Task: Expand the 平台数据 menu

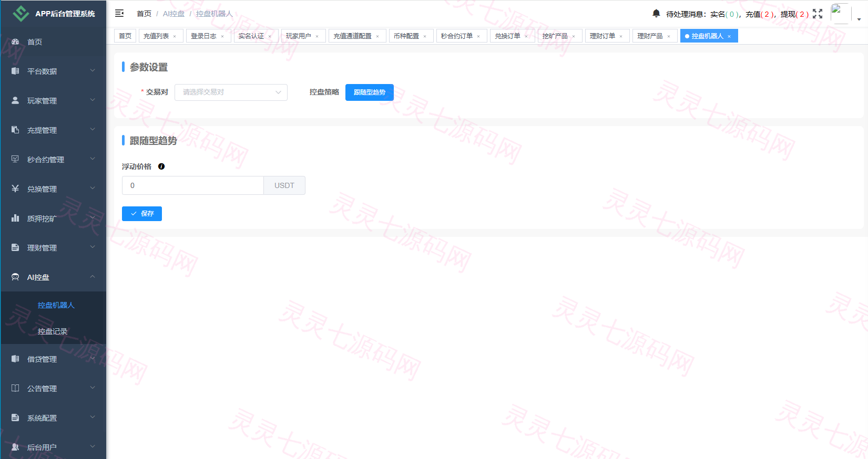Action: coord(53,71)
